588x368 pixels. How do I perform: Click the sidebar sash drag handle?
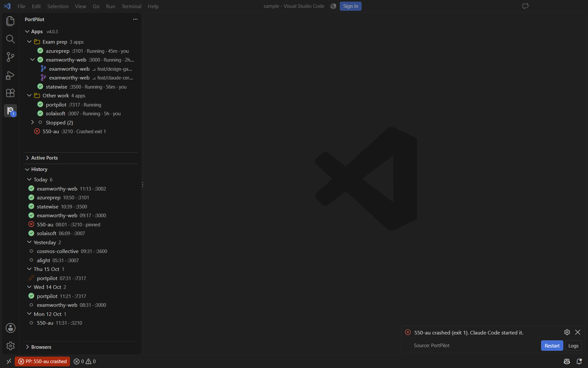click(142, 184)
